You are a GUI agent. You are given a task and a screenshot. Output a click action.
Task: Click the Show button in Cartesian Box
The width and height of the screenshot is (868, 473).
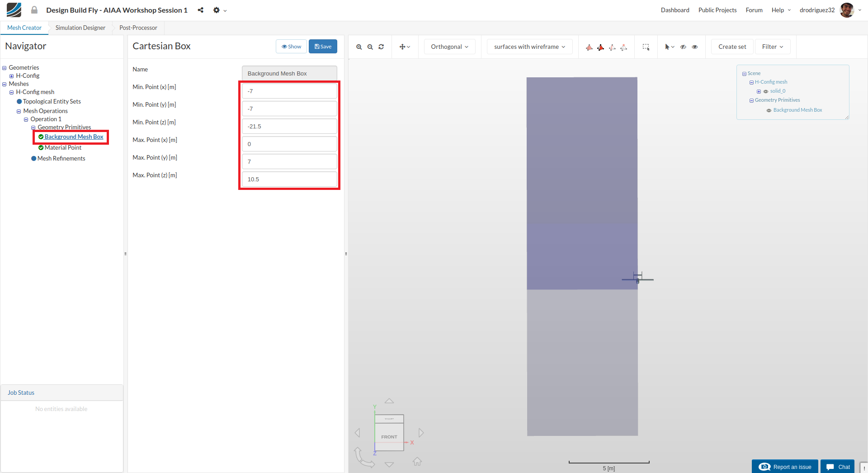pos(291,47)
